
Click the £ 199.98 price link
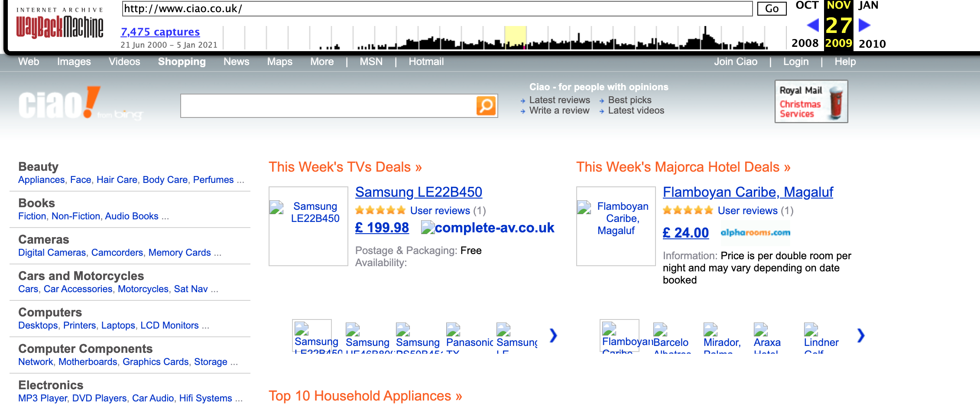[x=382, y=228]
